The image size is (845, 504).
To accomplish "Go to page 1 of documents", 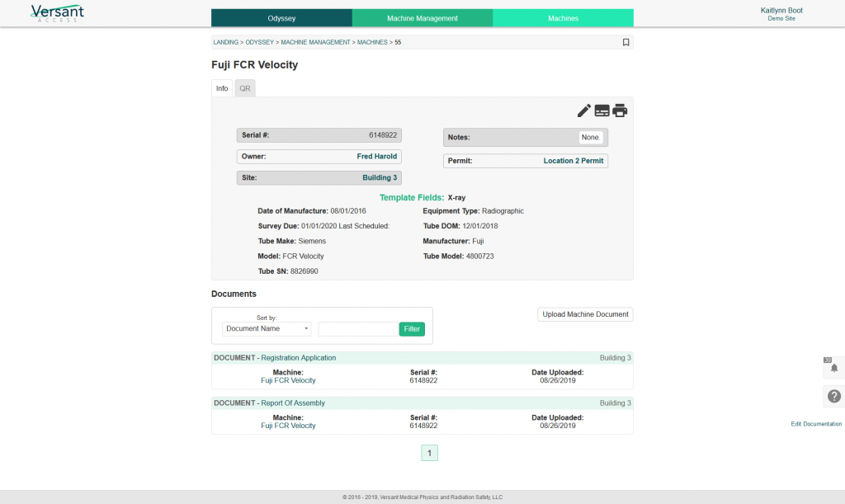I will 429,453.
